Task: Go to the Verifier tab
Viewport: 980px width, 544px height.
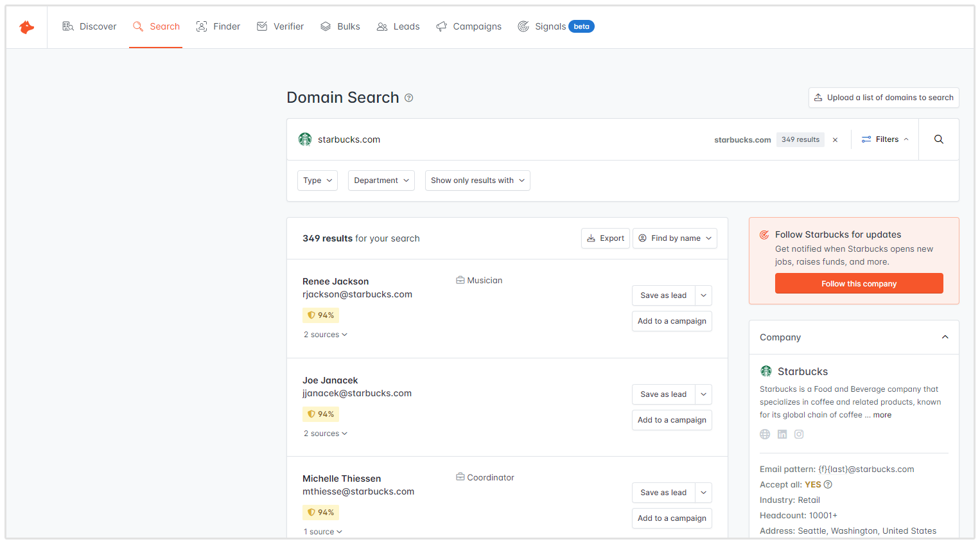Action: (281, 26)
